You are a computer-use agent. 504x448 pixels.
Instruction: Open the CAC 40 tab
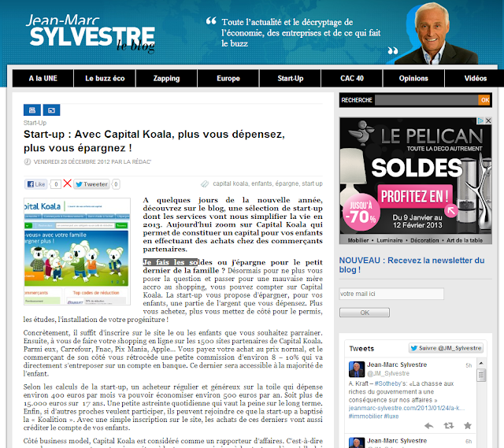(352, 79)
